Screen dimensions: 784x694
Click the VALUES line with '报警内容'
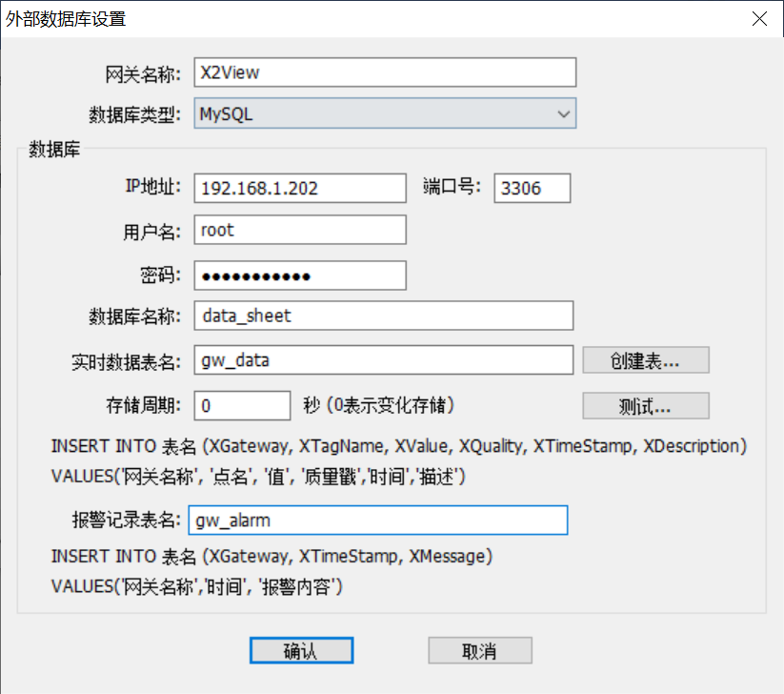click(x=196, y=586)
